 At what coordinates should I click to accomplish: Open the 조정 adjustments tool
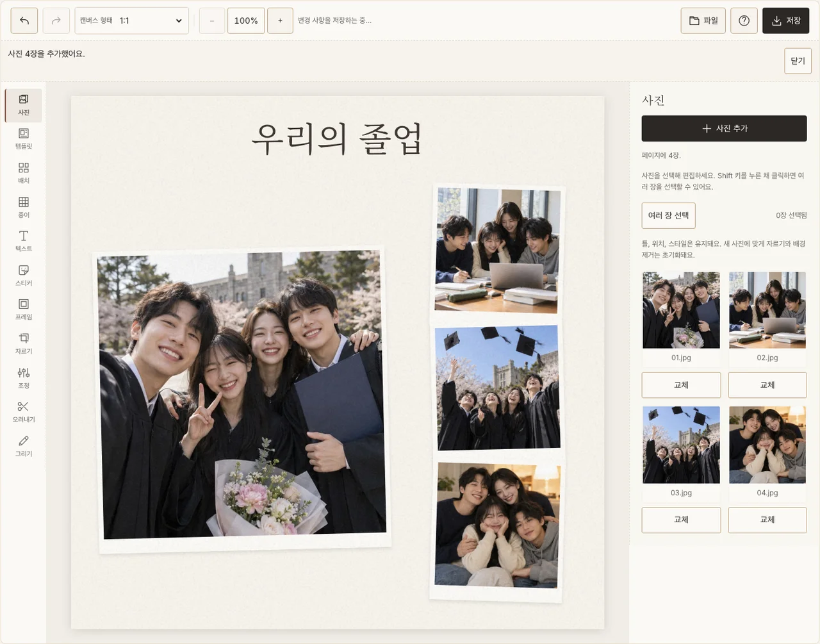24,378
